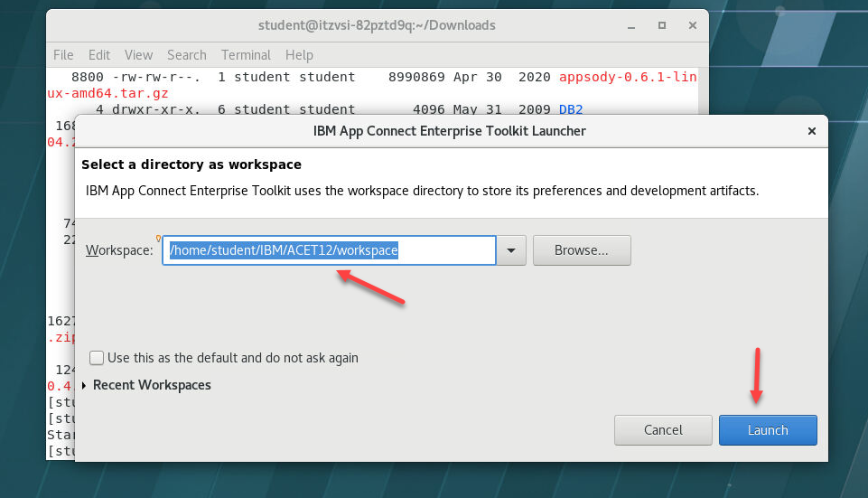Image resolution: width=868 pixels, height=498 pixels.
Task: Open the terminal File menu
Action: click(x=63, y=55)
